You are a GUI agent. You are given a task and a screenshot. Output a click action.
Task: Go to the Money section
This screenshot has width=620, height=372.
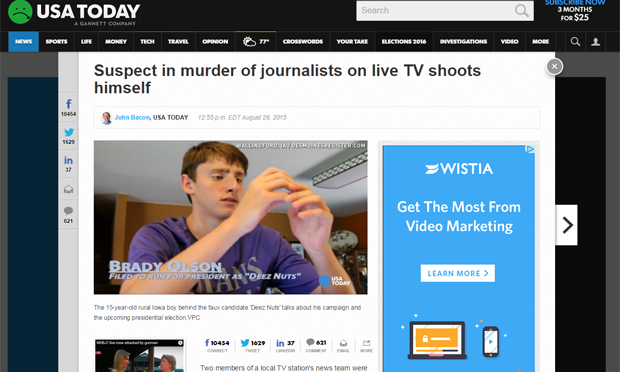(x=115, y=42)
